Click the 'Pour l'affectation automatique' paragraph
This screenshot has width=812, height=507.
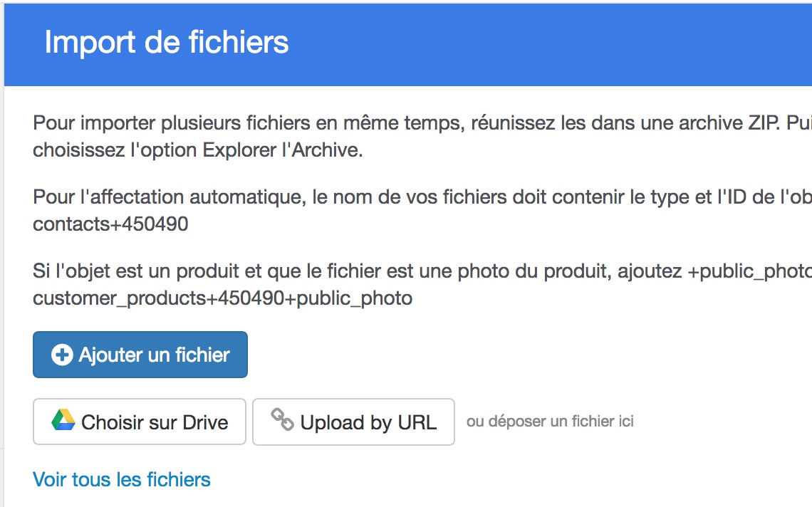coord(422,210)
